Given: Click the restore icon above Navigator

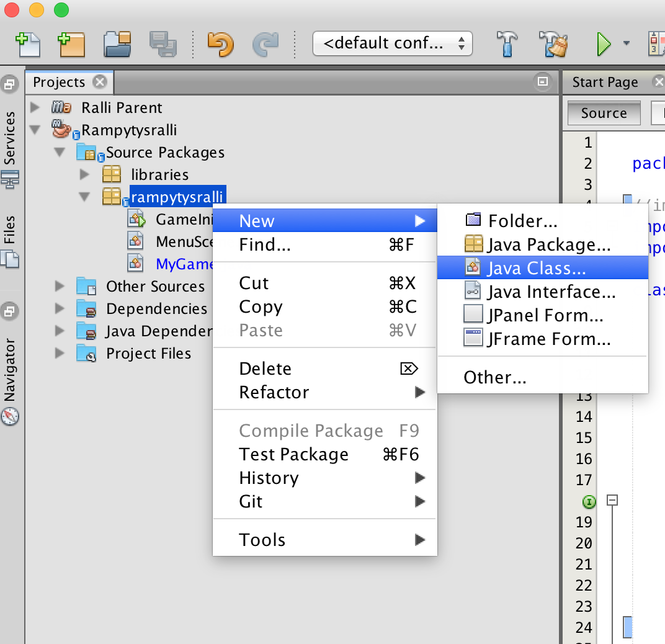Looking at the screenshot, I should click(x=10, y=312).
